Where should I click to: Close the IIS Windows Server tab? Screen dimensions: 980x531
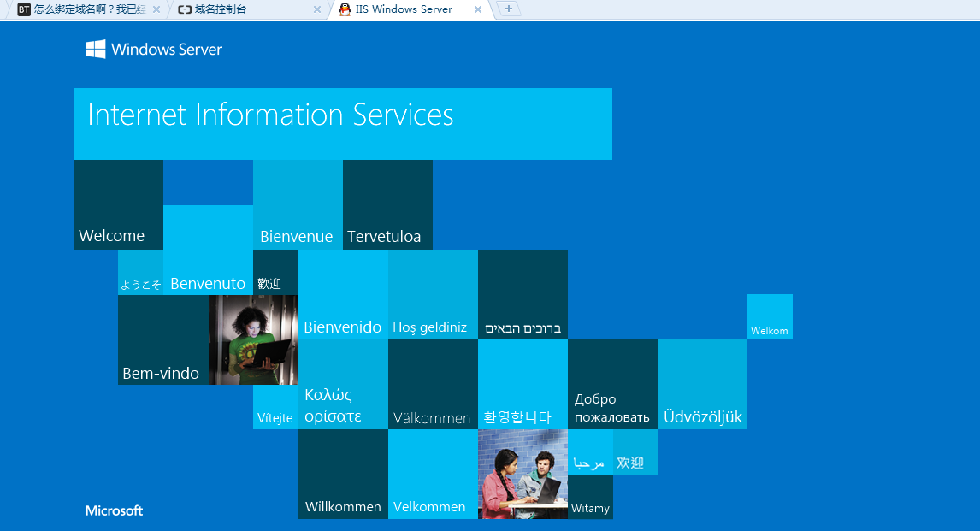(477, 9)
